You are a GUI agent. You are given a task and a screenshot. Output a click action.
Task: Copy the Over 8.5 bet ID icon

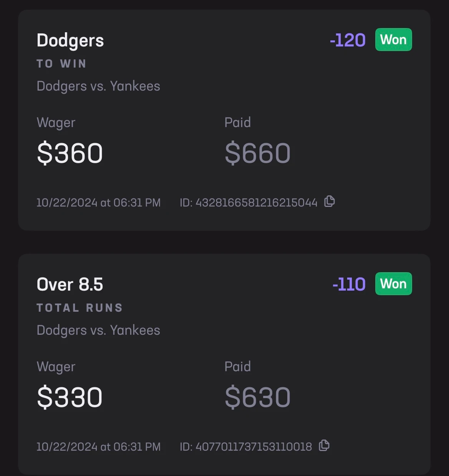[x=324, y=445]
